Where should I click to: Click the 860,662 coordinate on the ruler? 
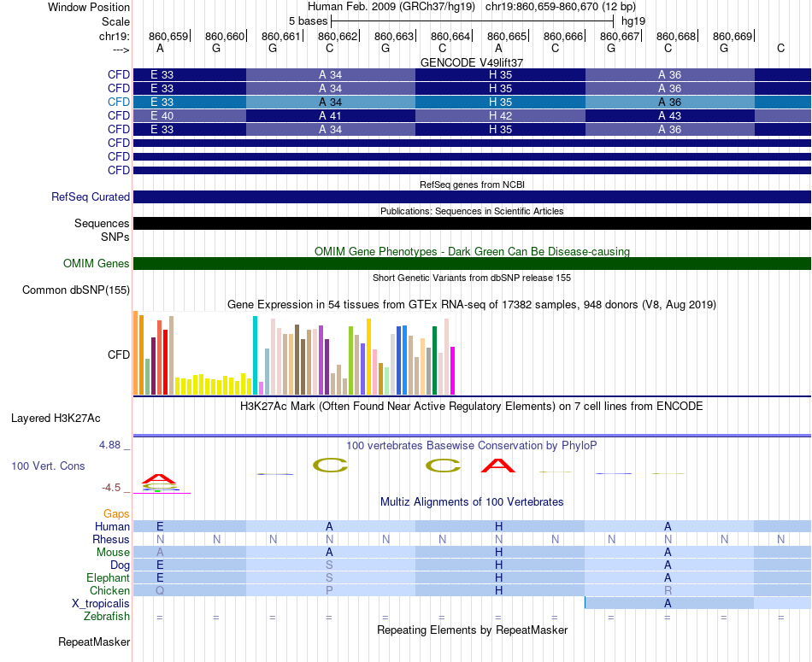338,36
